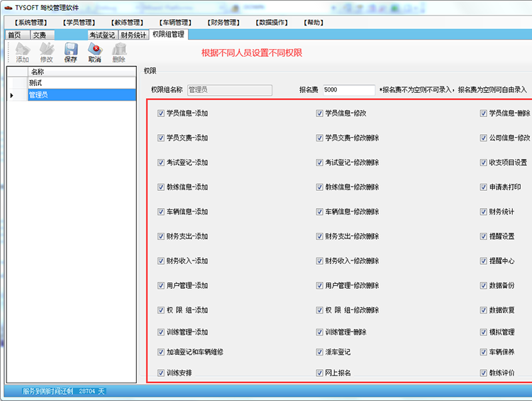Toggle the 派车登记 checkbox
This screenshot has height=401, width=532.
pos(320,352)
